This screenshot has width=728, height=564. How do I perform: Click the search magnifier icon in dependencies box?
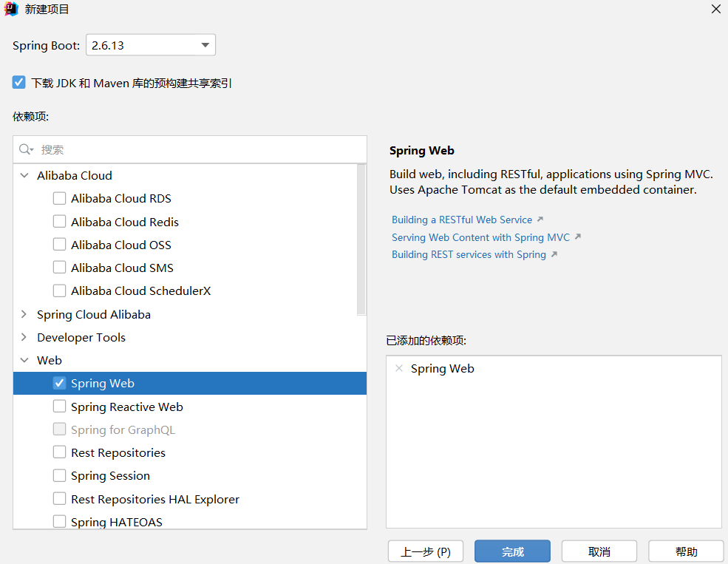click(x=26, y=149)
